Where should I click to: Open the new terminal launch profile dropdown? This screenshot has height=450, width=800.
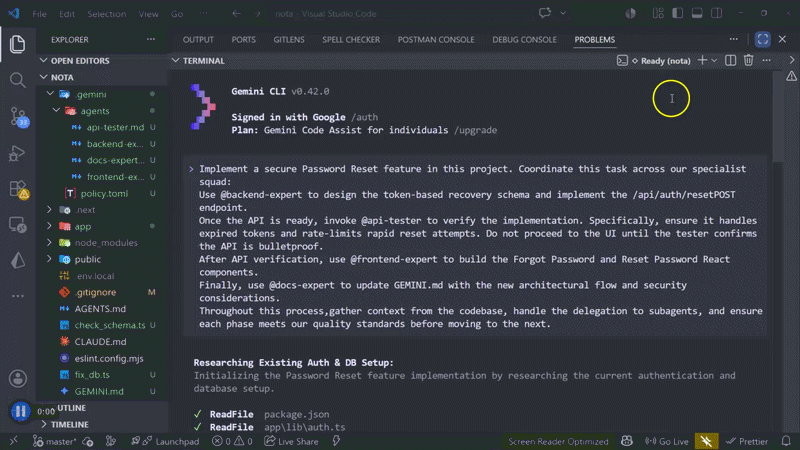[x=714, y=61]
